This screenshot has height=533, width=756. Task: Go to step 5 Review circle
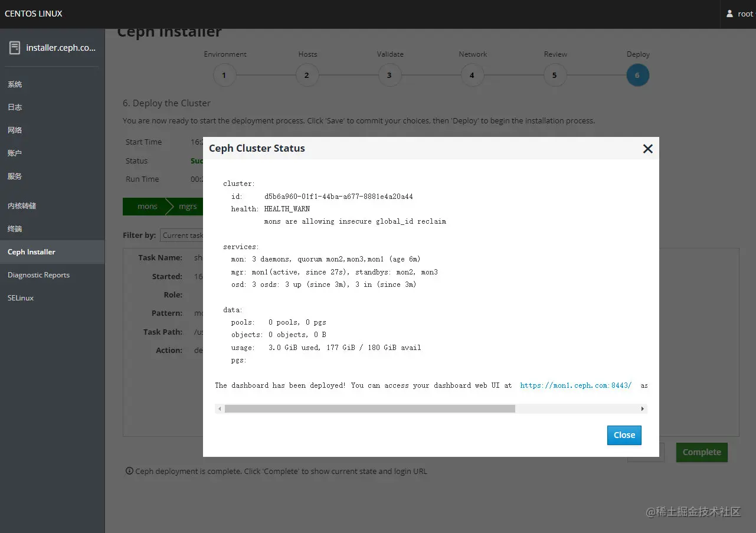[x=555, y=76]
